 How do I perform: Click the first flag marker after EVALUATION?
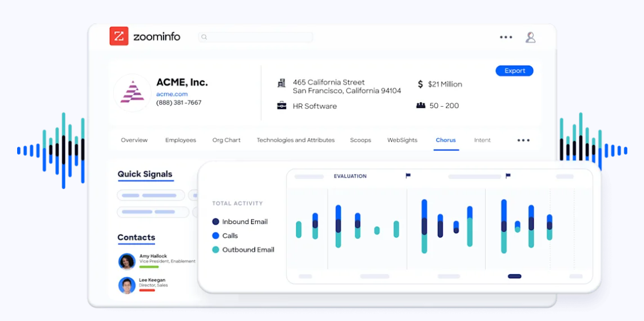(x=408, y=176)
